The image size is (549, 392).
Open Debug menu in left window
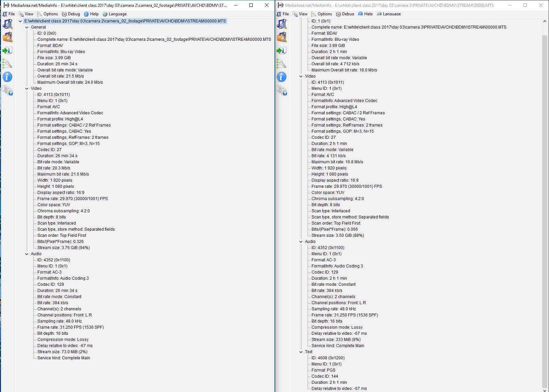[71, 14]
